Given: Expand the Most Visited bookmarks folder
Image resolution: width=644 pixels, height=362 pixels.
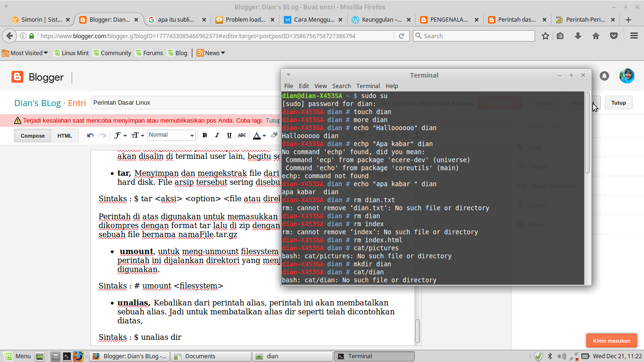Looking at the screenshot, I should click(25, 53).
